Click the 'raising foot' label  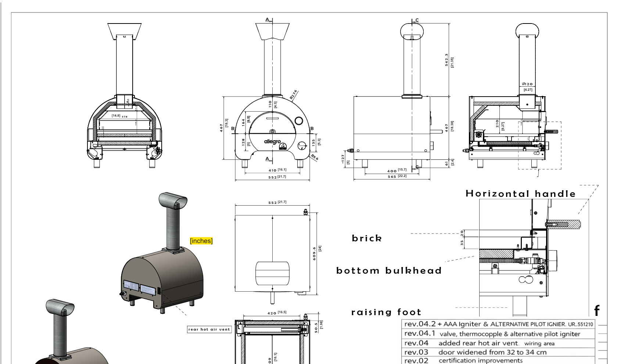pyautogui.click(x=386, y=312)
